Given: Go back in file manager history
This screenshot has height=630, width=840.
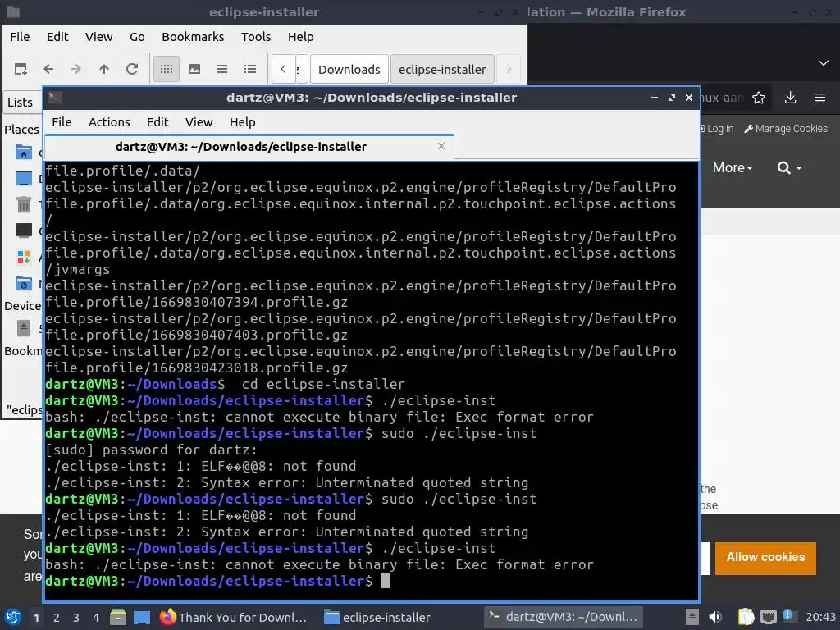Looking at the screenshot, I should tap(48, 69).
